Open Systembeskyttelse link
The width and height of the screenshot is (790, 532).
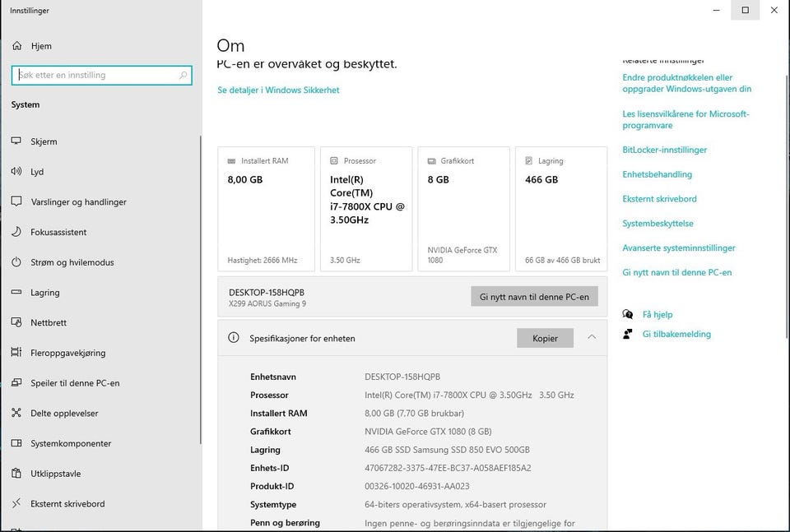[658, 224]
